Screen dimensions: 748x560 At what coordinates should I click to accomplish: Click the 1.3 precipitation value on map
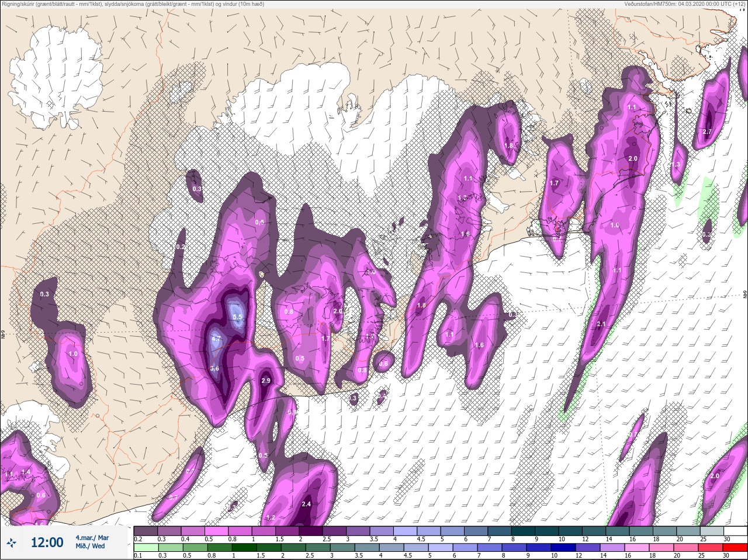click(677, 165)
